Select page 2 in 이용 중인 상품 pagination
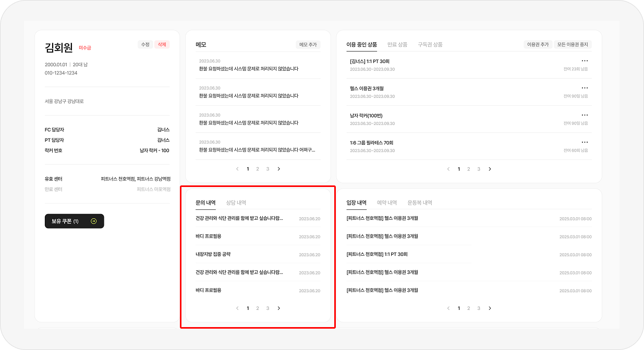 pos(469,169)
